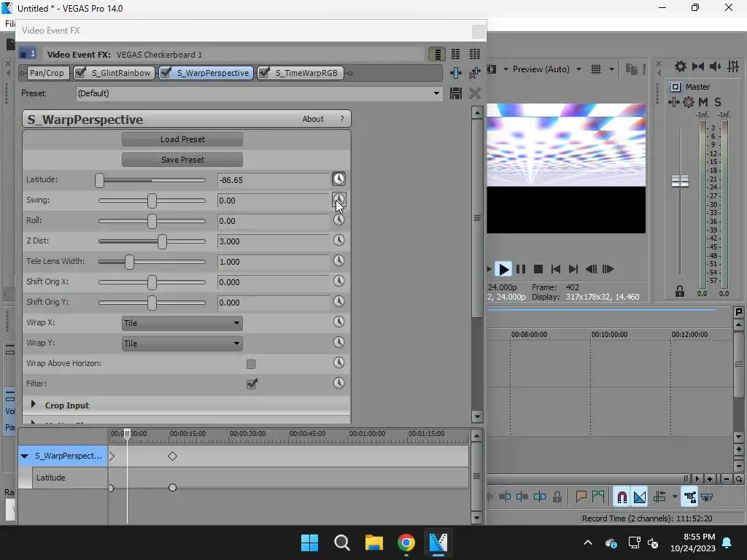Toggle the S_GlintRainbow effect checkbox
This screenshot has height=560, width=747.
80,72
